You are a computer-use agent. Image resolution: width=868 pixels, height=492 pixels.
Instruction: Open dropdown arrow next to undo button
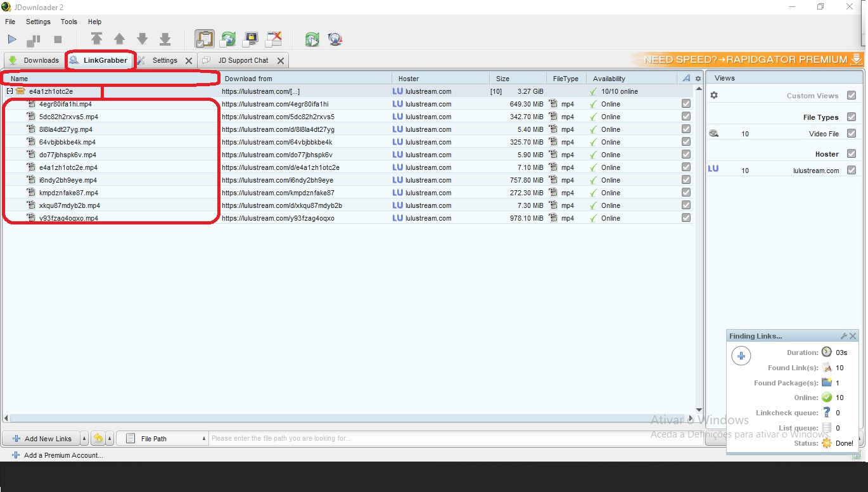coord(110,439)
